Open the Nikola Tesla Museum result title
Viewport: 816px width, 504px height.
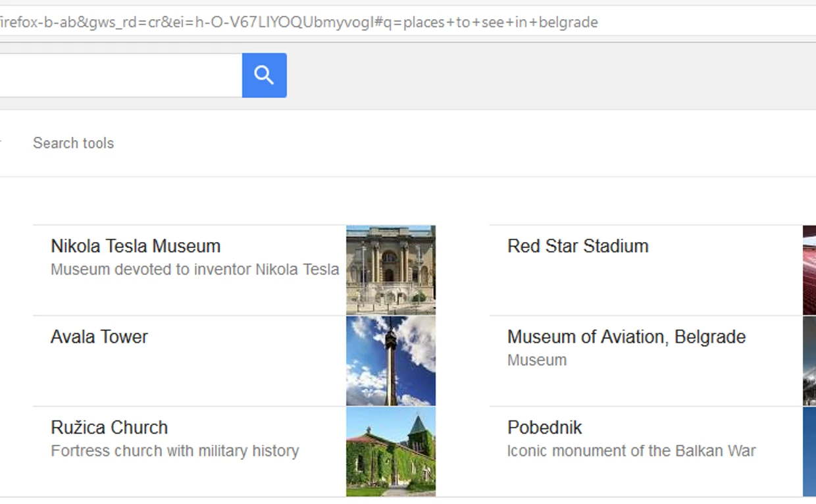[x=136, y=246]
